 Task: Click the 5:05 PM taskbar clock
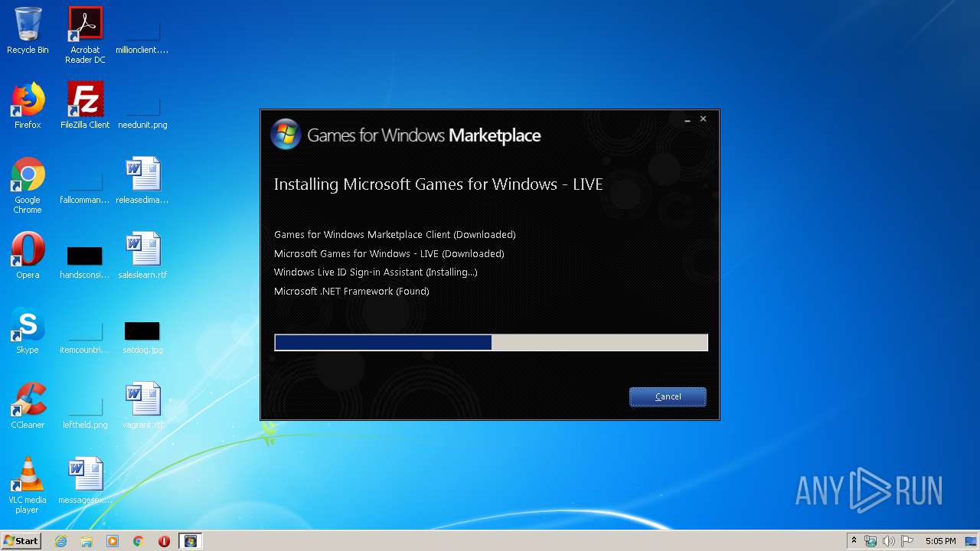(x=940, y=541)
